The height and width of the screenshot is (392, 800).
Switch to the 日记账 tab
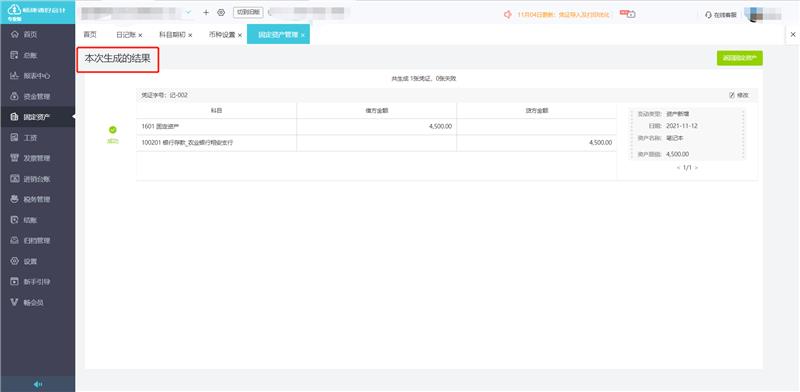(126, 35)
